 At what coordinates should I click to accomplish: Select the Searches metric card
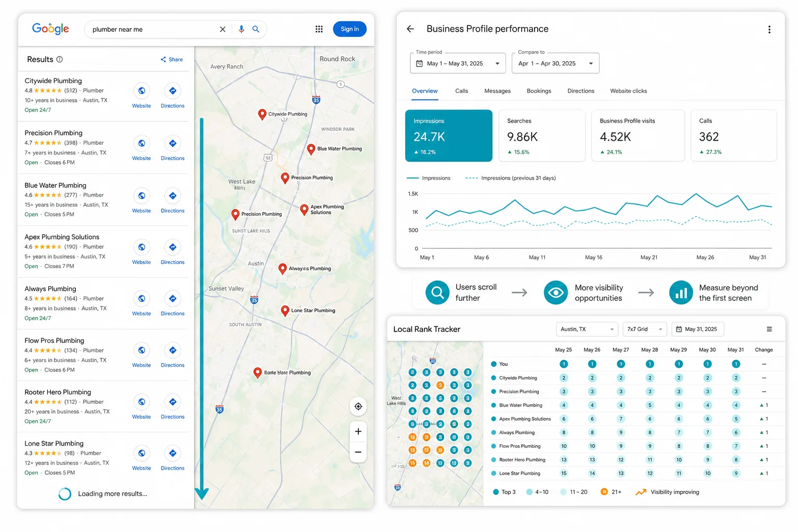tap(542, 136)
